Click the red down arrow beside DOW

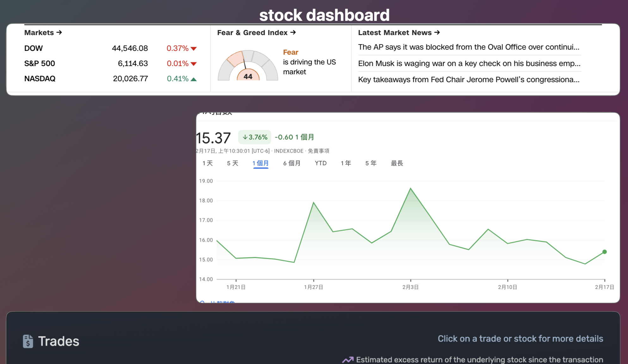(x=194, y=49)
